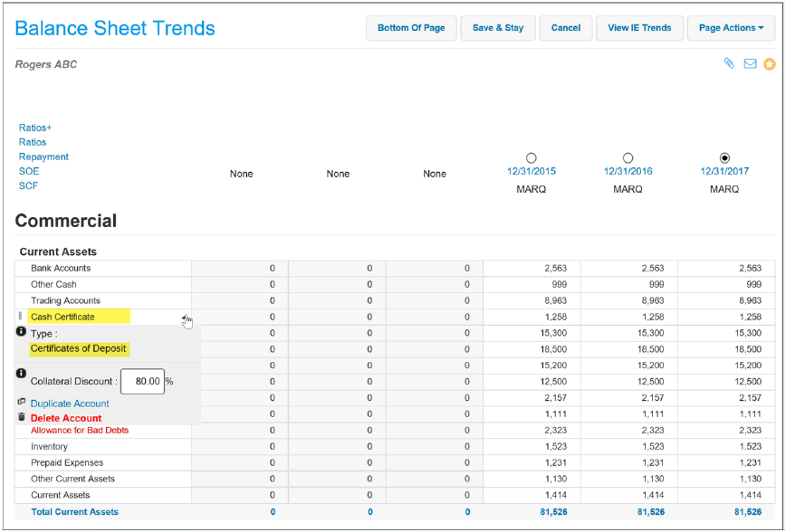Viewport: 786px width, 532px height.
Task: Open the 12/31/2017 period link
Action: (x=724, y=171)
